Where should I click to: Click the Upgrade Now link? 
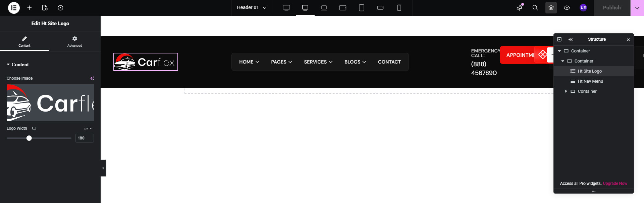point(615,184)
